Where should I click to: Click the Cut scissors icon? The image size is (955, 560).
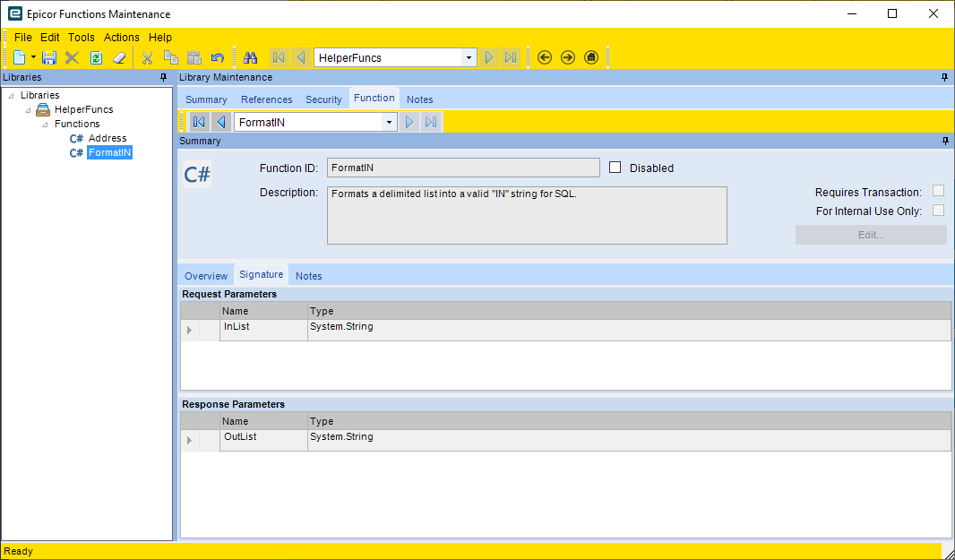148,57
